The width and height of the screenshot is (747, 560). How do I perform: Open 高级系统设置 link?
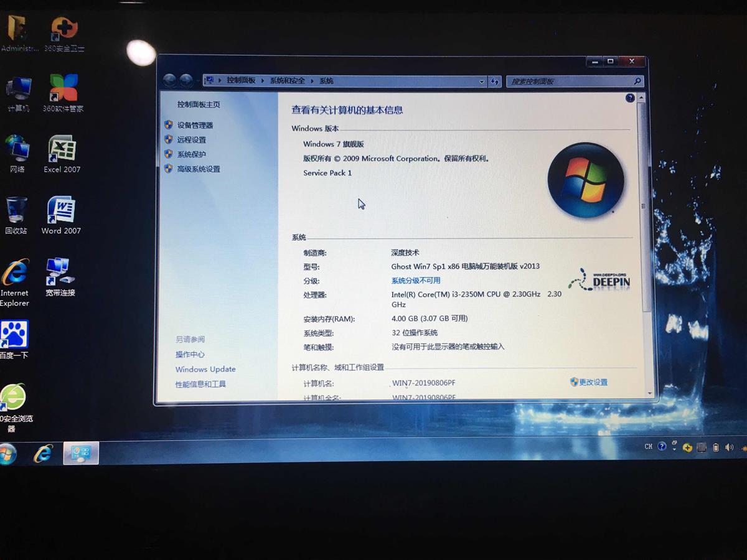tap(199, 169)
